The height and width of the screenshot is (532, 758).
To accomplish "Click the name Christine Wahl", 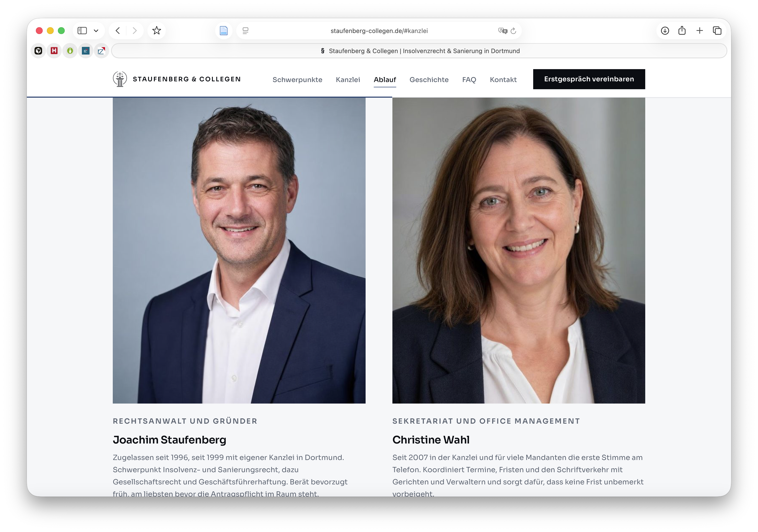I will (x=431, y=440).
